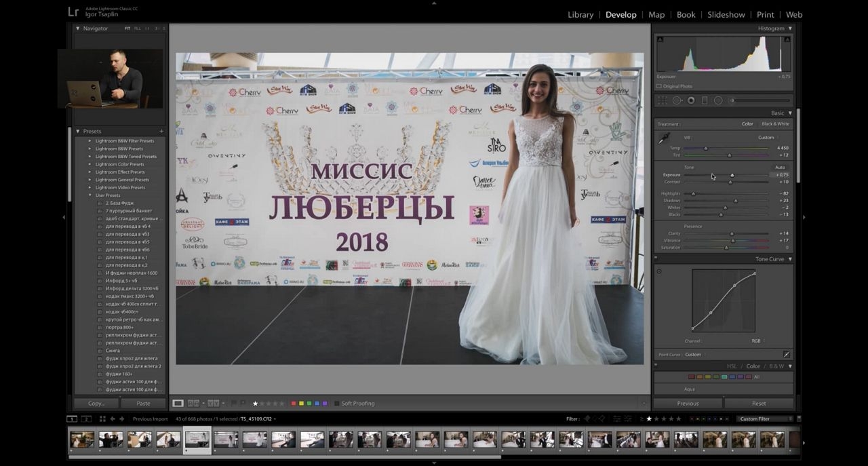868x466 pixels.
Task: Set treatment to Black & White
Action: (x=775, y=124)
